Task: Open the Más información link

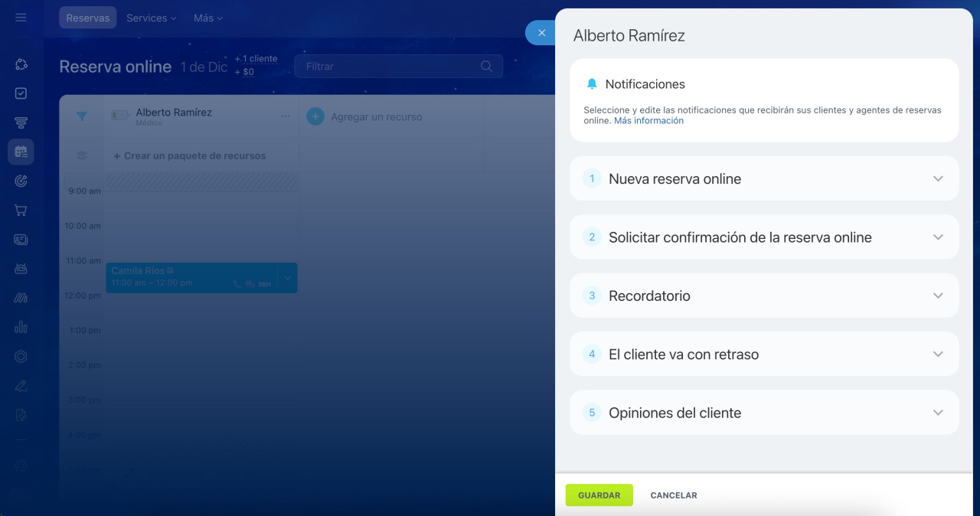Action: [x=648, y=121]
